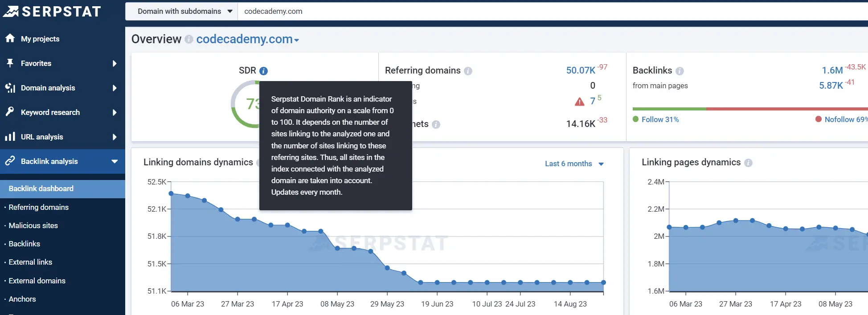The width and height of the screenshot is (868, 315).
Task: Click the Nofollow 69% link
Action: pos(846,119)
